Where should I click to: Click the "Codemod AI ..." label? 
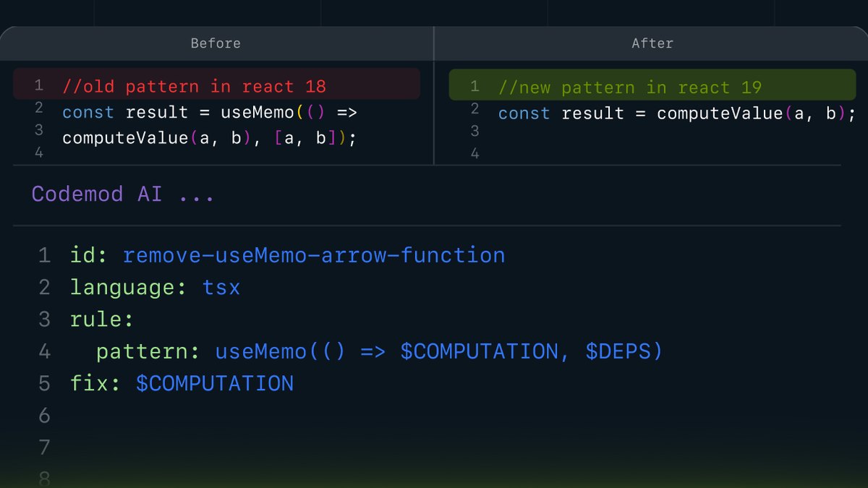tap(123, 194)
